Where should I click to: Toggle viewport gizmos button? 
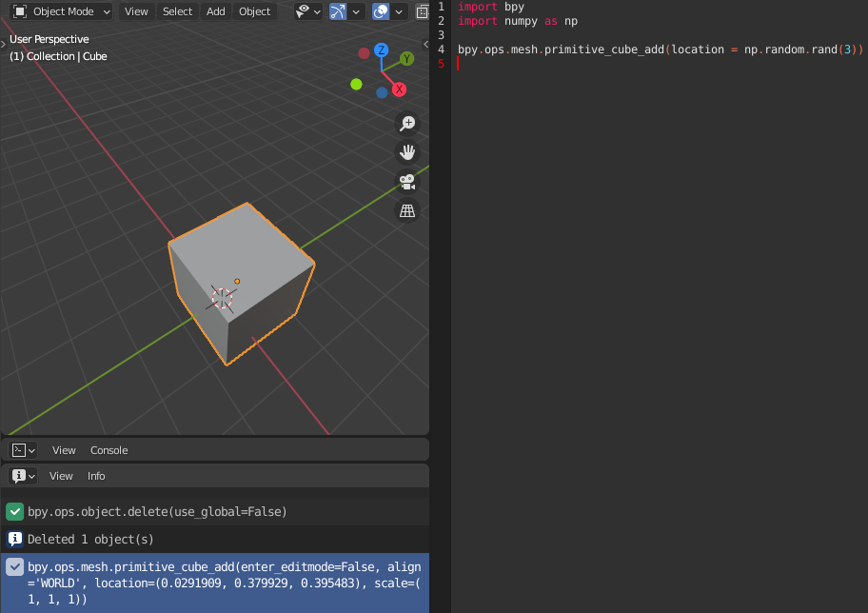pos(338,11)
